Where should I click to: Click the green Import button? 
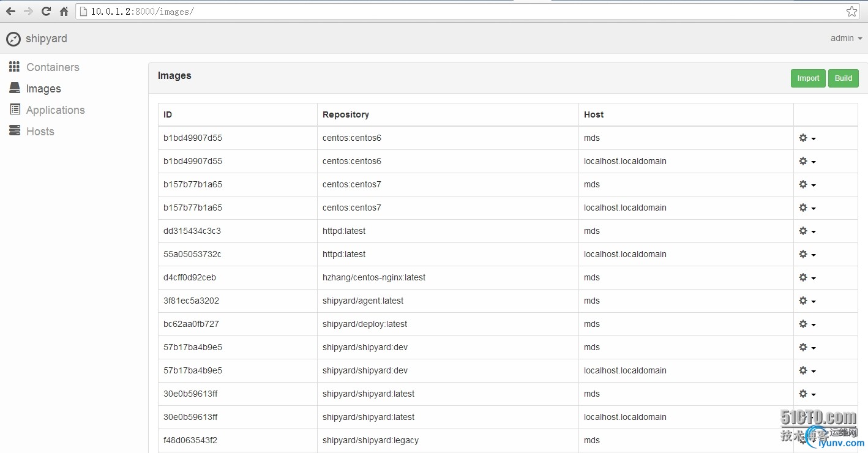pyautogui.click(x=808, y=78)
